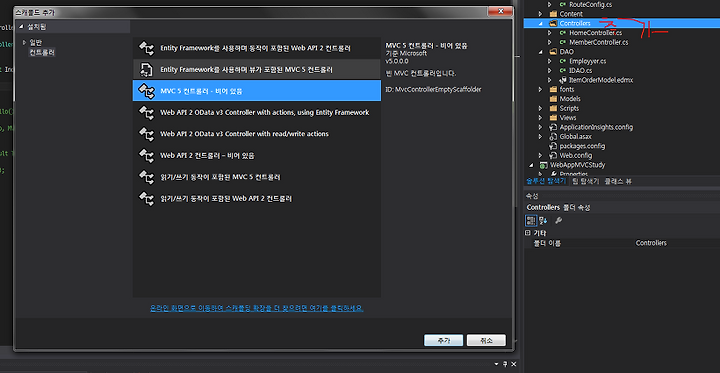Click icon of Web API 2 OData v3 Controller using Entity Framework
The height and width of the screenshot is (373, 720).
[x=147, y=113]
